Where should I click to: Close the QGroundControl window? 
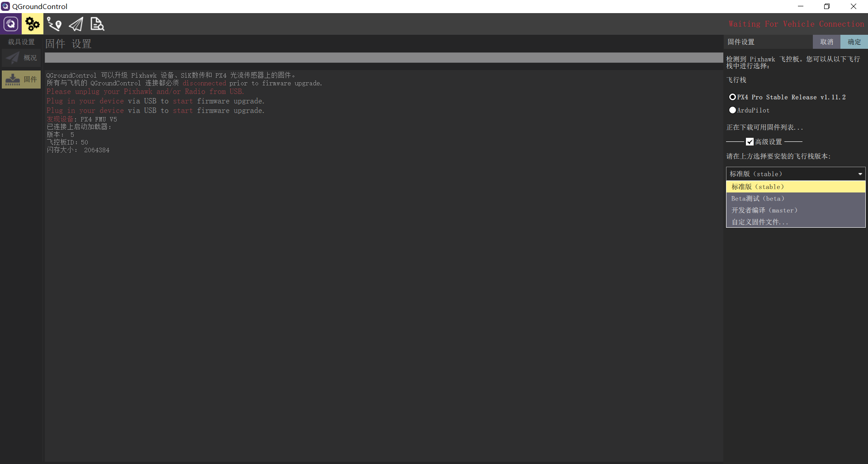click(854, 6)
